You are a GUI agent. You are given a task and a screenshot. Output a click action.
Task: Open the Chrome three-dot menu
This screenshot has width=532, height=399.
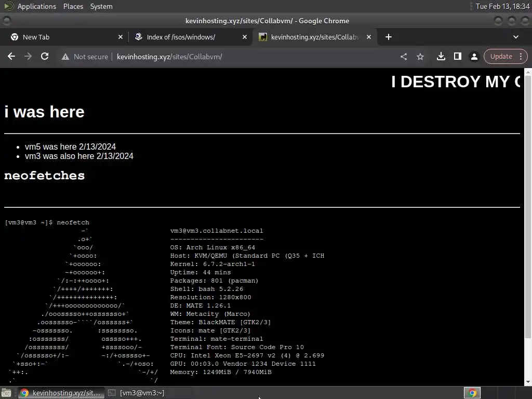click(x=521, y=57)
